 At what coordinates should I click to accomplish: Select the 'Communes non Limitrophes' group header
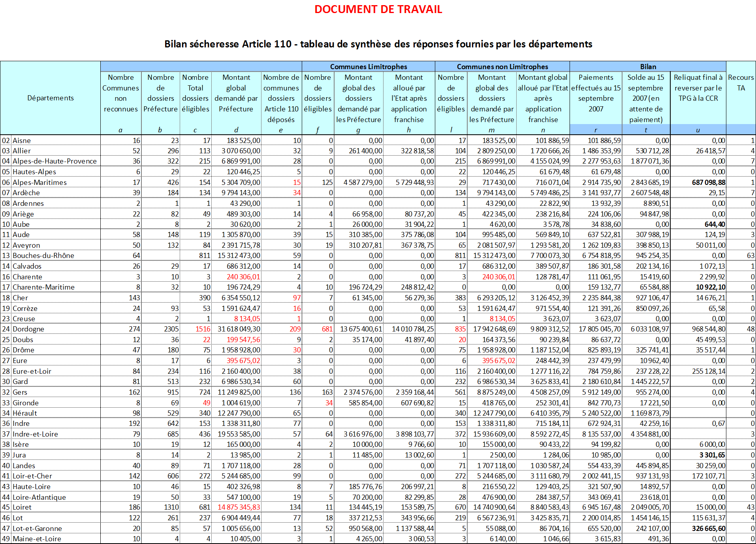tap(502, 67)
